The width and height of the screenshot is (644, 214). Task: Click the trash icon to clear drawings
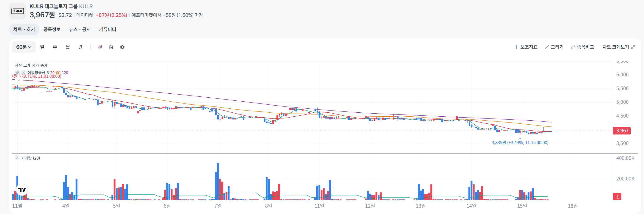coord(111,47)
